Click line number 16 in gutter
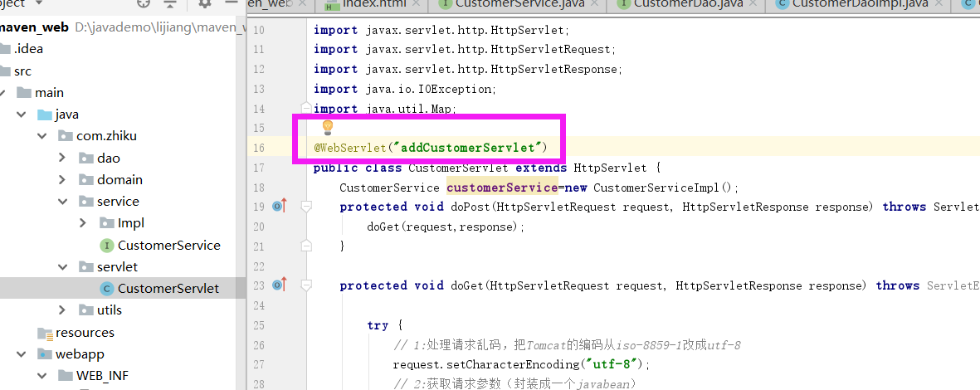 tap(257, 148)
